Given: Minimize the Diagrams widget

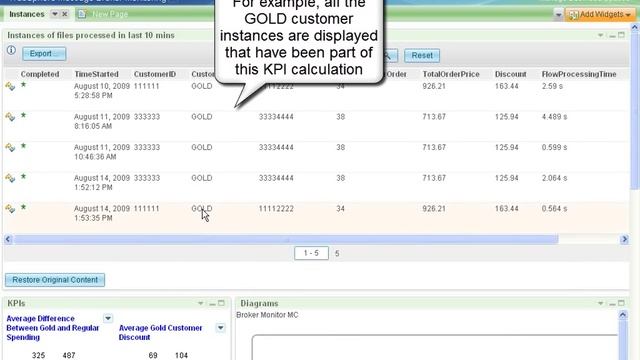Looking at the screenshot, I should coord(612,304).
